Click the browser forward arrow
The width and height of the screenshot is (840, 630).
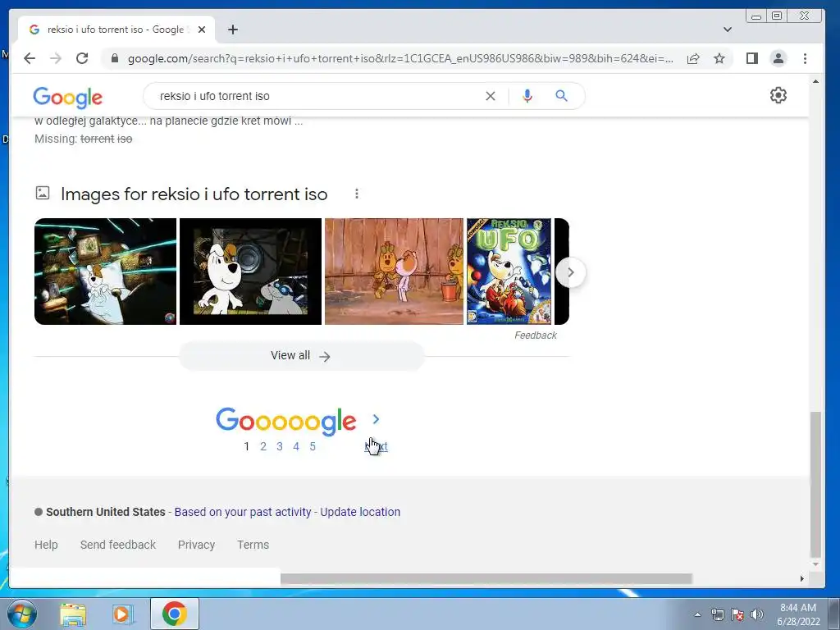click(x=56, y=58)
